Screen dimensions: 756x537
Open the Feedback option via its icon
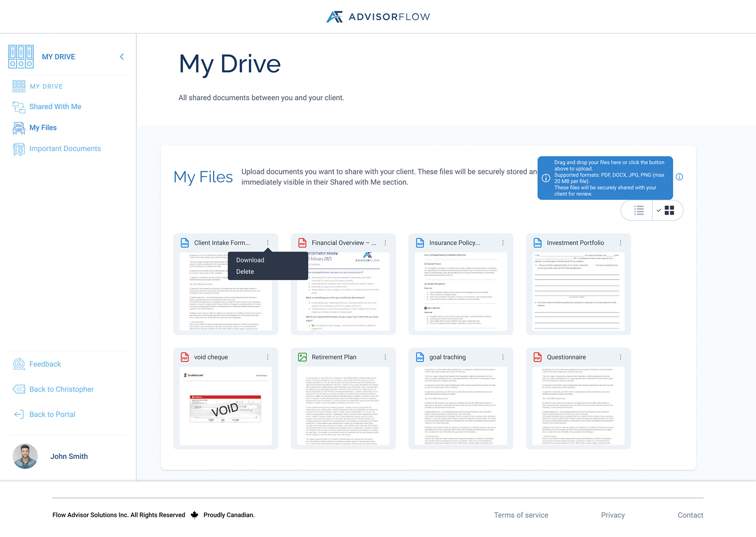[19, 364]
